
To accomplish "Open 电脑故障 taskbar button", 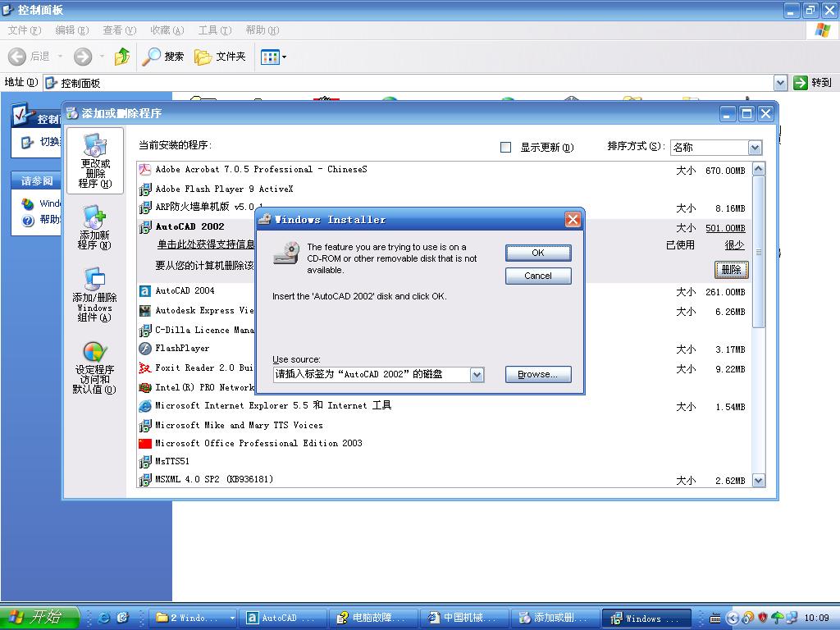I will point(373,619).
